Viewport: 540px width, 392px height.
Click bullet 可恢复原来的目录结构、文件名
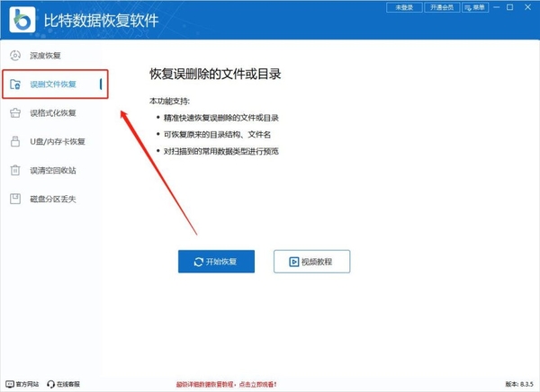tap(217, 134)
